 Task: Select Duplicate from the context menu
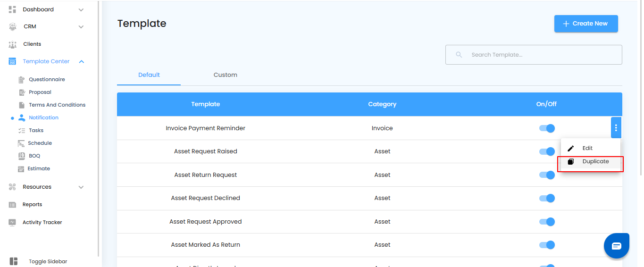(x=595, y=161)
